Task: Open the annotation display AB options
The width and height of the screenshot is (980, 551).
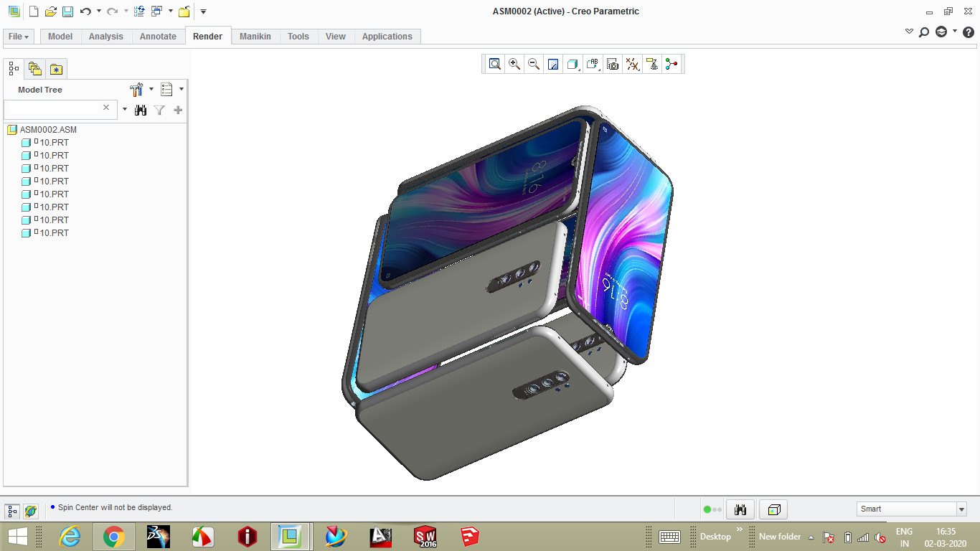Action: point(593,64)
